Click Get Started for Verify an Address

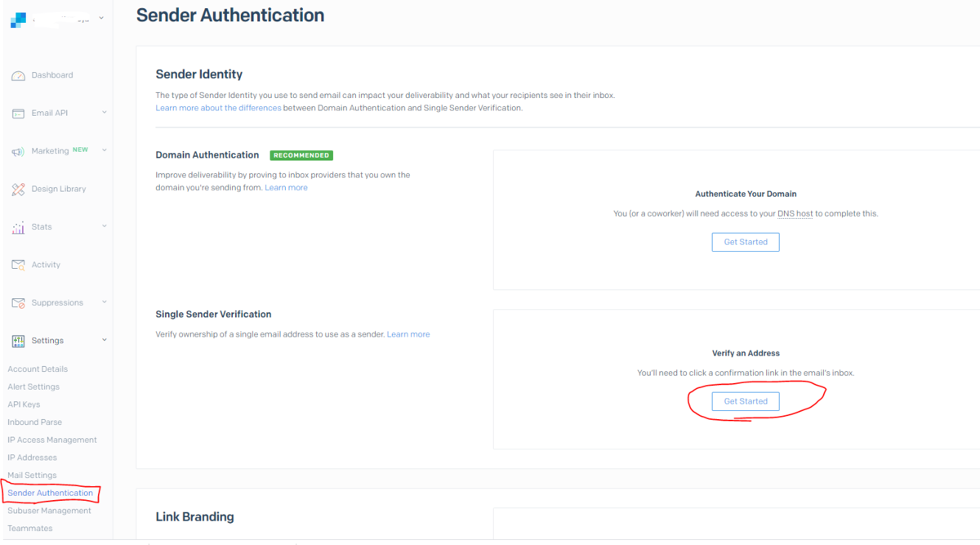[x=746, y=401]
